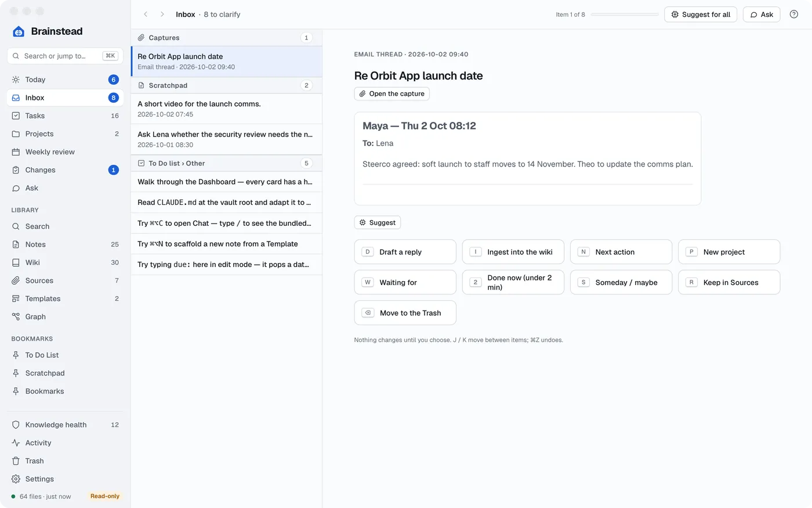Choose Keep in Sources option

point(729,282)
